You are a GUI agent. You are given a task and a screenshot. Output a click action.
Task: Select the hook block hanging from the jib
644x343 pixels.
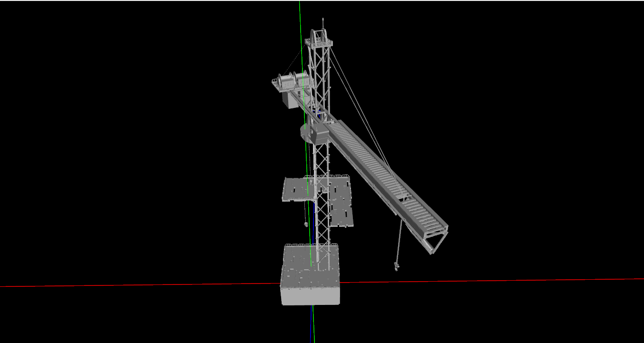[396, 266]
